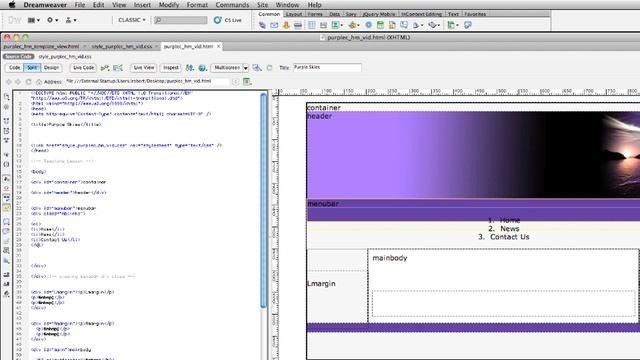Open the Apple menu
The image size is (640, 360).
click(x=12, y=5)
